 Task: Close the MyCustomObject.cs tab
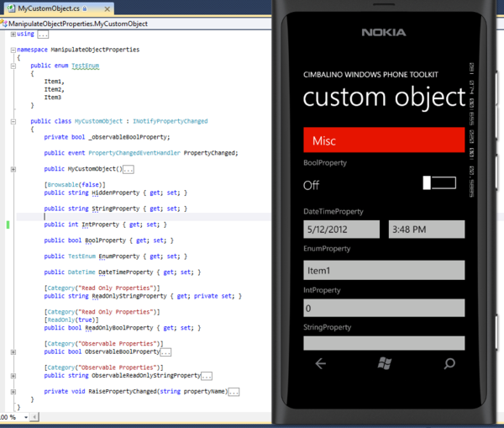108,9
